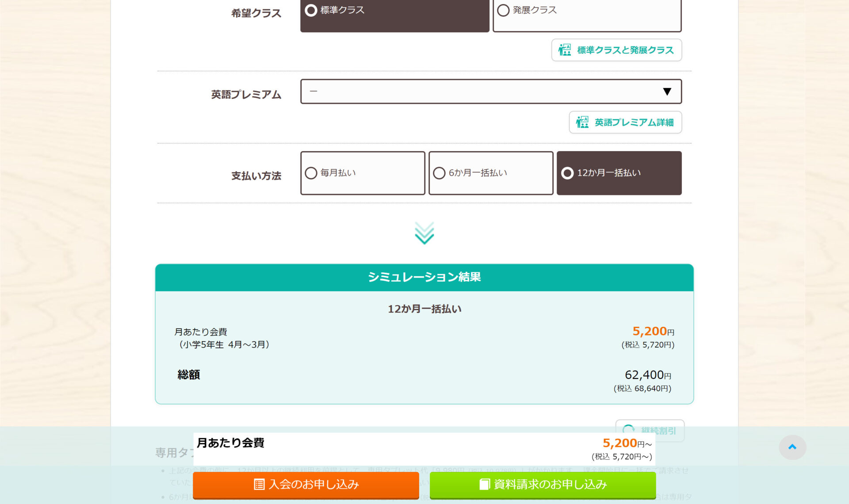The height and width of the screenshot is (504, 849).
Task: Choose 6か月一括払い payment option
Action: [x=491, y=173]
